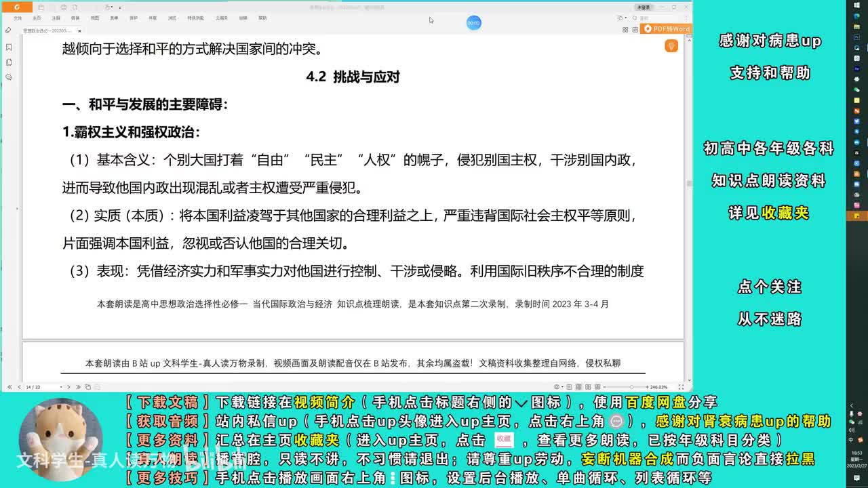The width and height of the screenshot is (868, 488).
Task: Switch to continuous page view mode
Action: pyautogui.click(x=578, y=387)
